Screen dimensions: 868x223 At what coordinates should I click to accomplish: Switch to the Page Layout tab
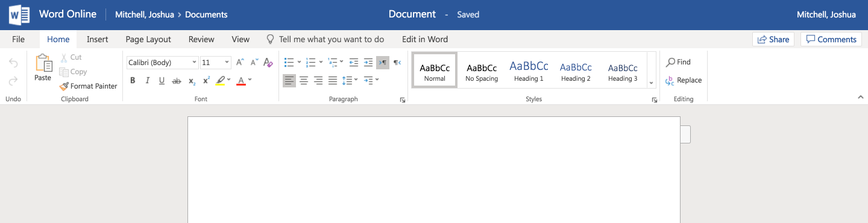pyautogui.click(x=148, y=39)
